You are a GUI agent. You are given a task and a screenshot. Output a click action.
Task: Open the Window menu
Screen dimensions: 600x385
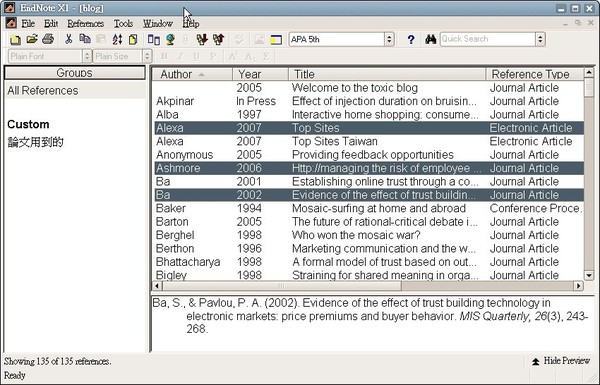coord(158,23)
